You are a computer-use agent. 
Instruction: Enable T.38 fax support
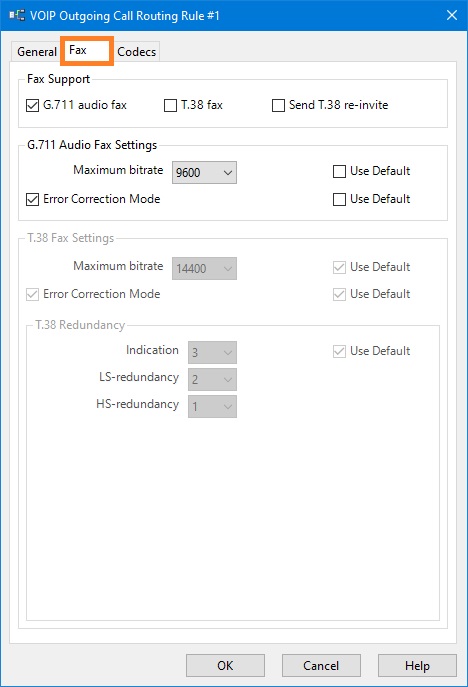coord(170,106)
